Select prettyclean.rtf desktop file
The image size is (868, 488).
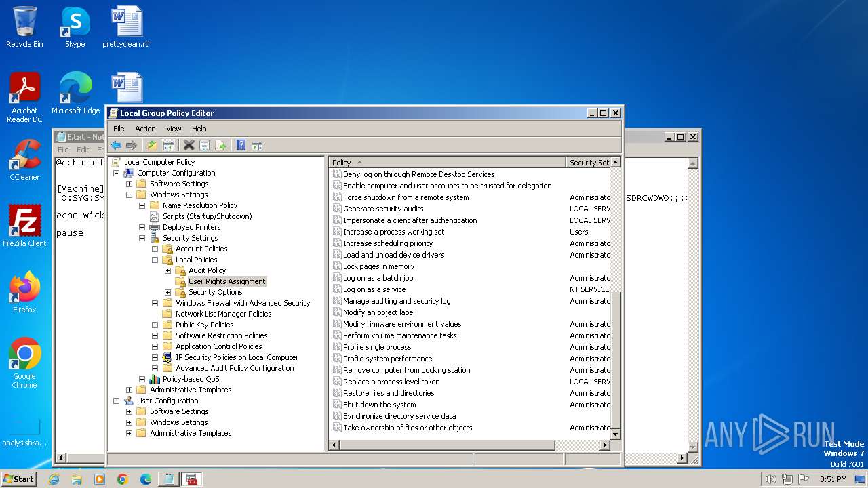tap(127, 27)
